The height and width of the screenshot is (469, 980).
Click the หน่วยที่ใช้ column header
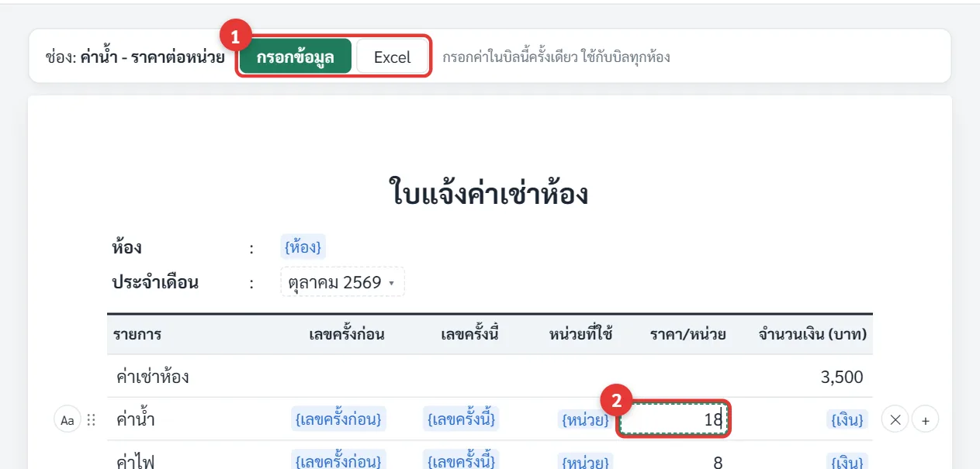pos(580,335)
